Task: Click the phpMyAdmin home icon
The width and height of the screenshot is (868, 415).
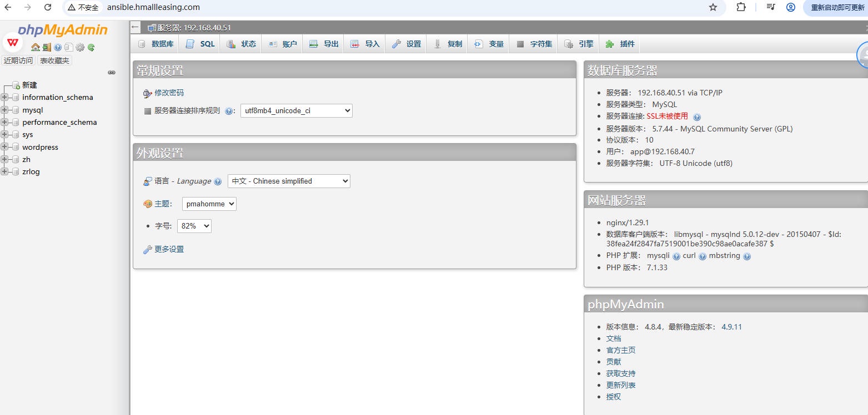Action: pyautogui.click(x=36, y=47)
